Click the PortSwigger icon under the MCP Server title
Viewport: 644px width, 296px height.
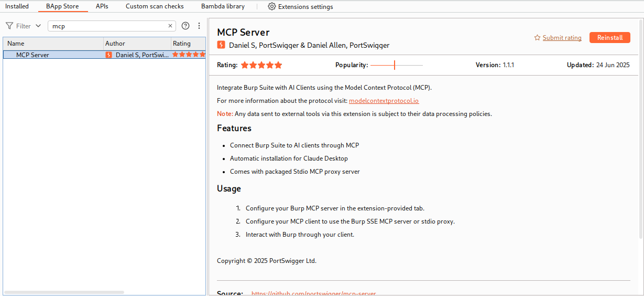point(221,45)
